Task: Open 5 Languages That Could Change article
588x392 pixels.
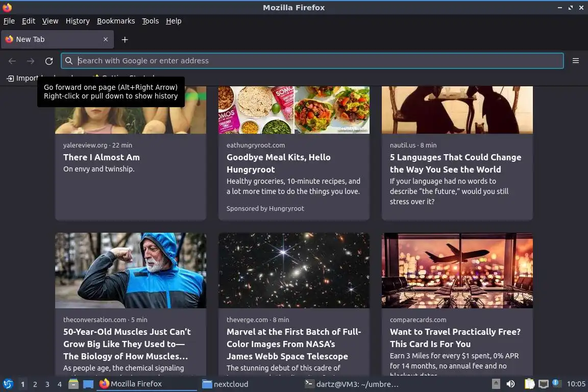Action: [x=455, y=163]
